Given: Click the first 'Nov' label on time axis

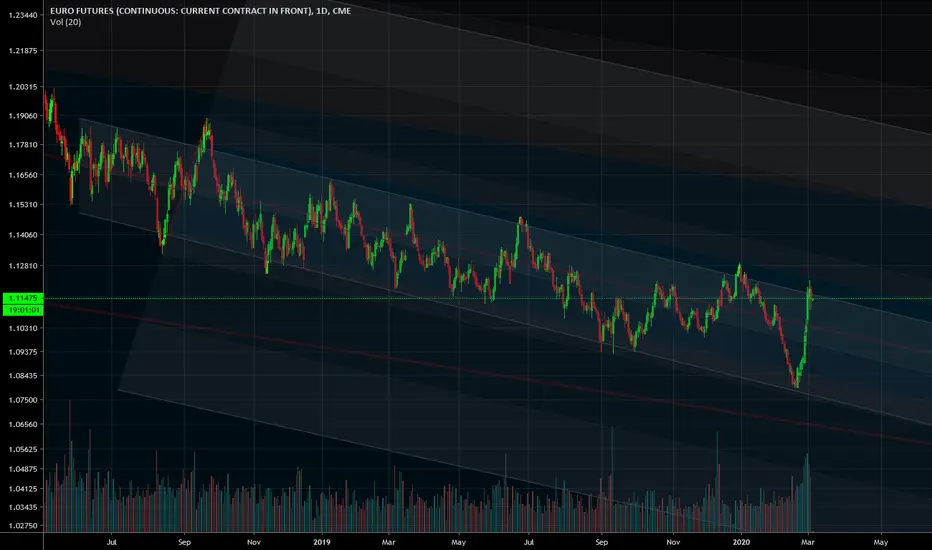Looking at the screenshot, I should [254, 542].
